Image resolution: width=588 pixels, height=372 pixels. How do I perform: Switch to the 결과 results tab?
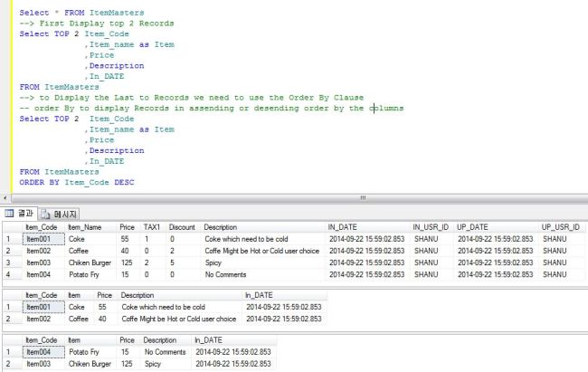tap(19, 214)
